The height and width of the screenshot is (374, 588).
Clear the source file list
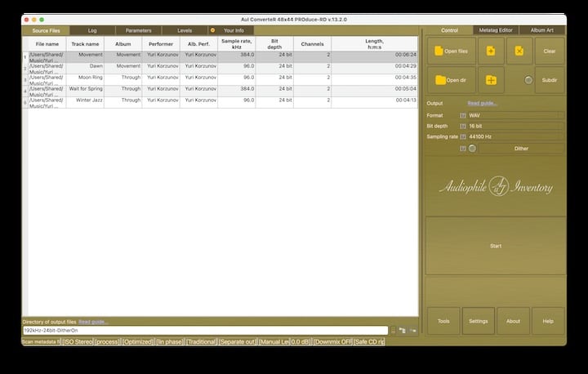[x=550, y=51]
